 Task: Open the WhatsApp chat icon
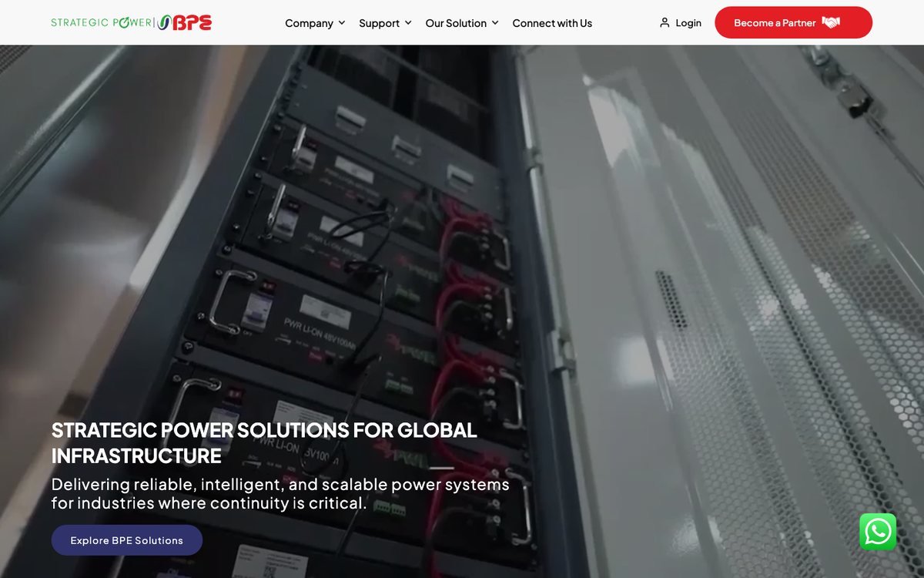pyautogui.click(x=878, y=532)
